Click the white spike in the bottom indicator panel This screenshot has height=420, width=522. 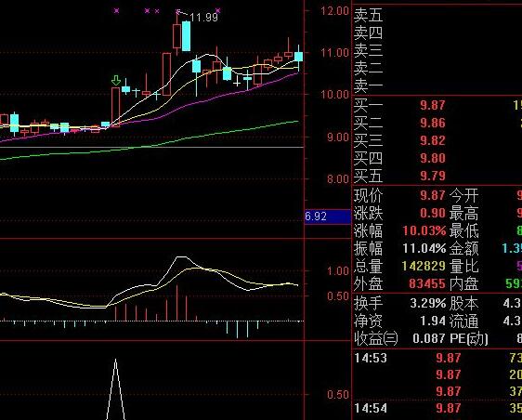(115, 389)
